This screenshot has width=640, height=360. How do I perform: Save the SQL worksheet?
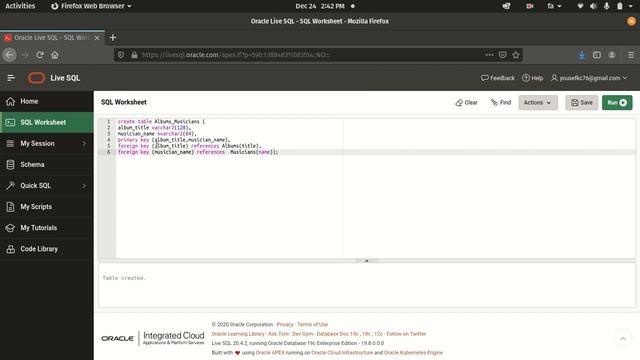[582, 102]
